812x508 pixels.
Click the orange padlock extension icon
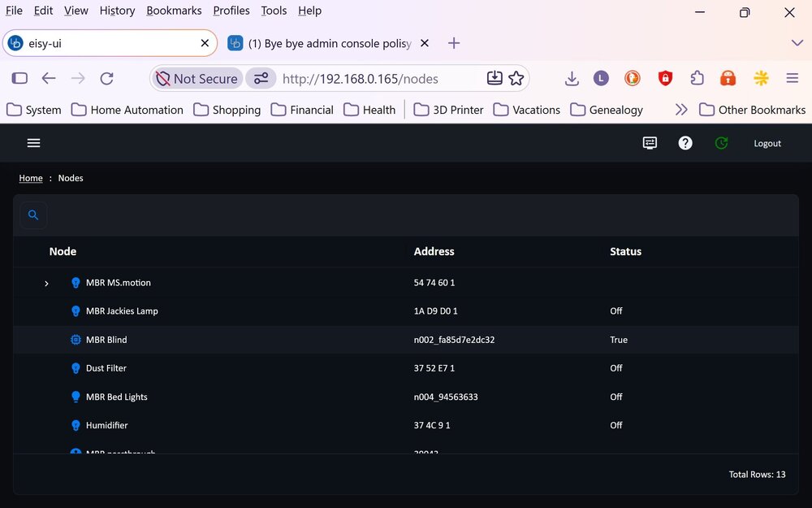(728, 78)
